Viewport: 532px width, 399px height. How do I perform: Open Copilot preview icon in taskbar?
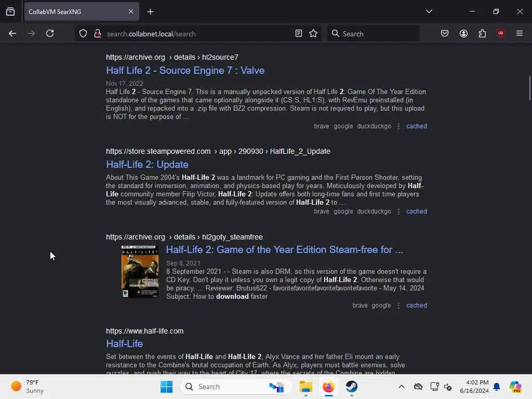tap(515, 387)
